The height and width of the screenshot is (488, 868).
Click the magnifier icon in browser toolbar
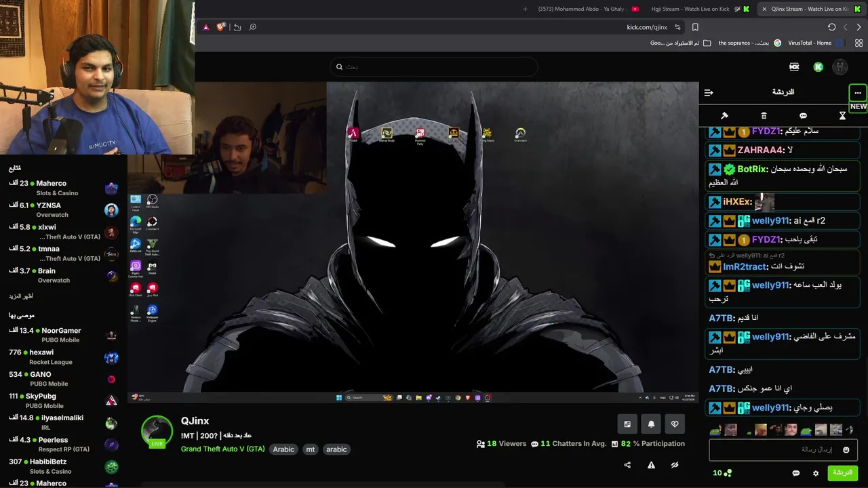[x=252, y=27]
